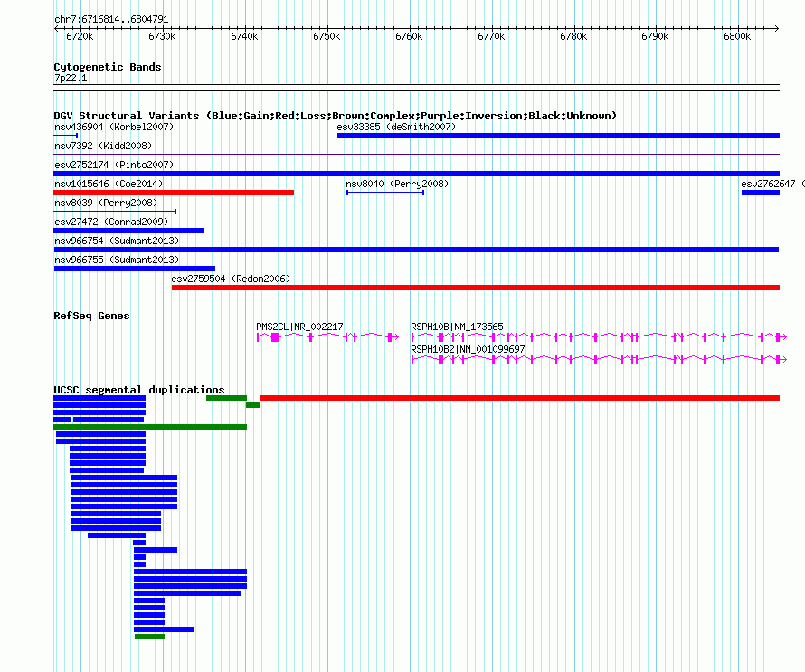Open the nsv8040 (Perry2008) label
The width and height of the screenshot is (805, 672).
tap(397, 184)
